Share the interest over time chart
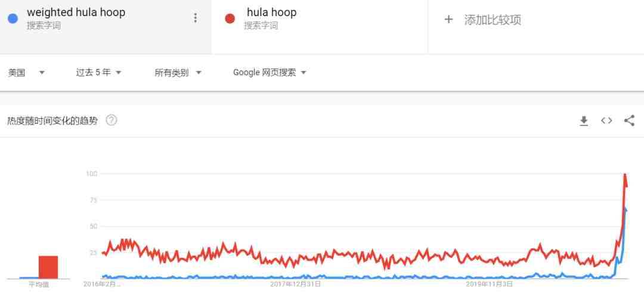This screenshot has height=292, width=644. (x=629, y=121)
